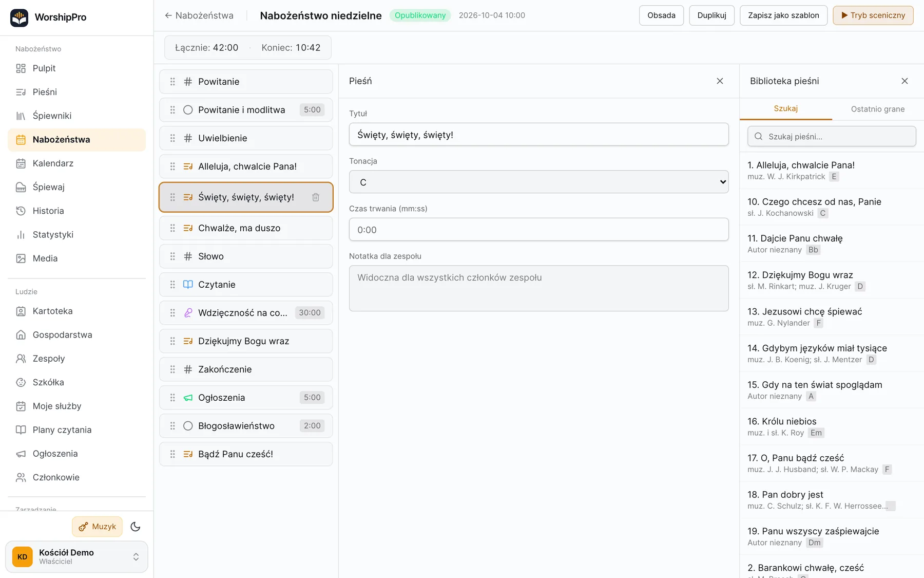Close the Biblioteka pieśni panel
Viewport: 924px width, 578px height.
click(904, 81)
